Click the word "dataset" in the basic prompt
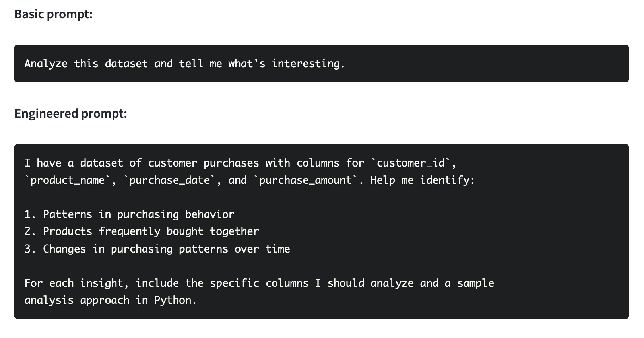This screenshot has height=338, width=644. [126, 64]
